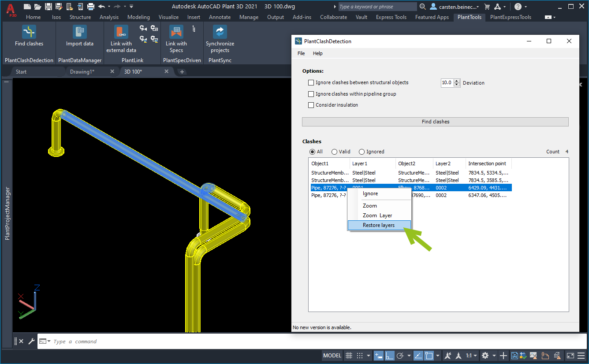This screenshot has height=364, width=589.
Task: Click the Find clashes ribbon icon
Action: click(x=29, y=32)
